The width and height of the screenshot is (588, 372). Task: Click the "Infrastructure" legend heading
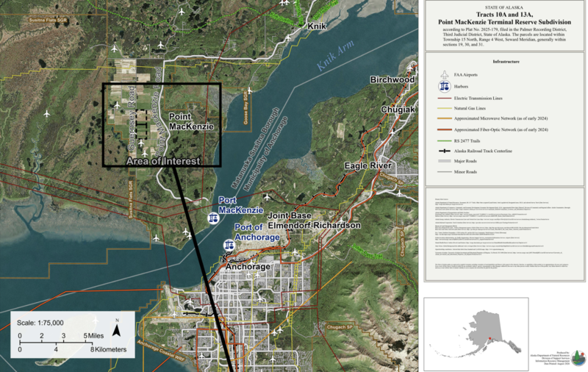click(x=506, y=62)
